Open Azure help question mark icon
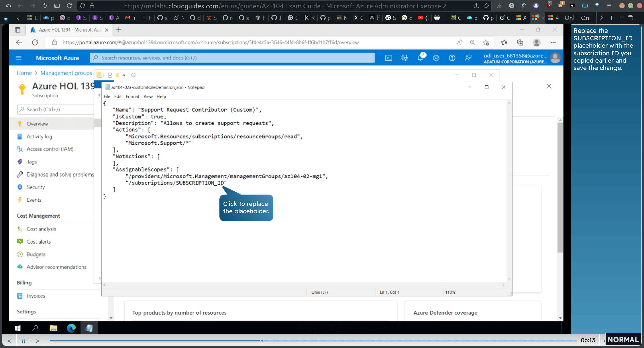Viewport: 644px width, 348px height. [452, 58]
